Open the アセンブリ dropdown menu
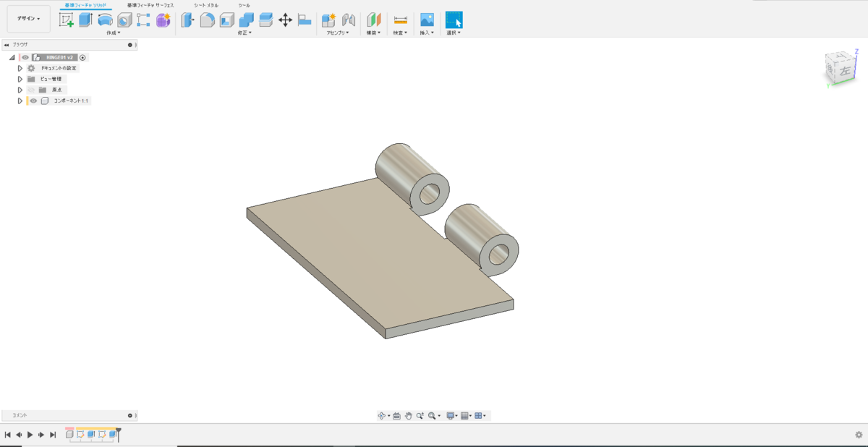The height and width of the screenshot is (447, 868). tap(338, 33)
